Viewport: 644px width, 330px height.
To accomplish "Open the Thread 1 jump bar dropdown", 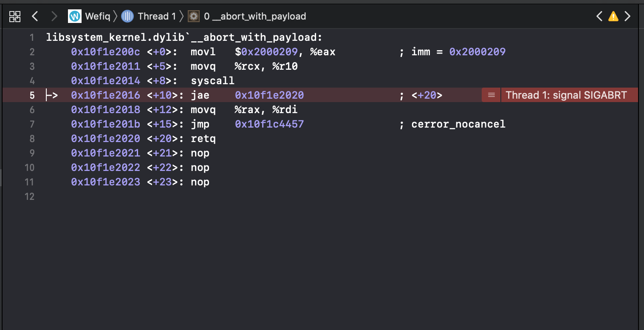I will 156,16.
